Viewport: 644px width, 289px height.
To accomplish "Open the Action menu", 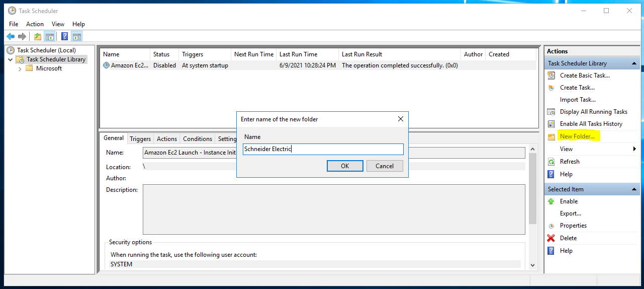I will (x=35, y=24).
